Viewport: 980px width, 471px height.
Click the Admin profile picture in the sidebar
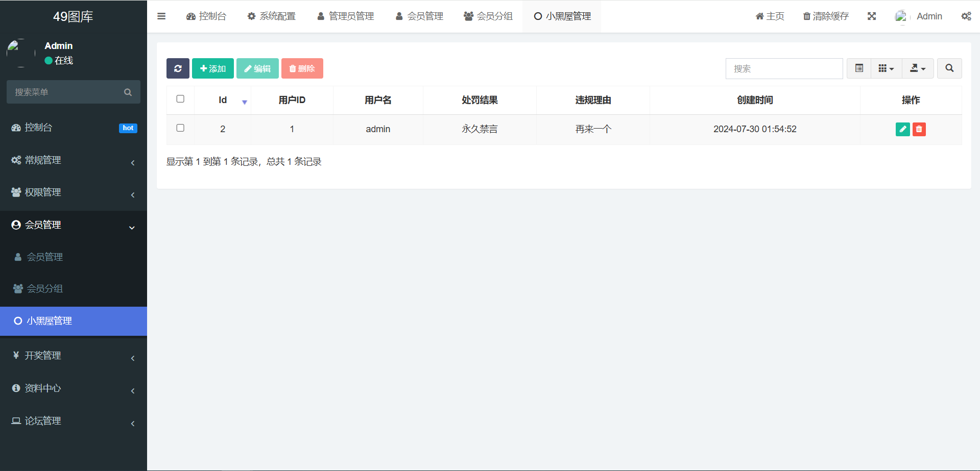20,53
